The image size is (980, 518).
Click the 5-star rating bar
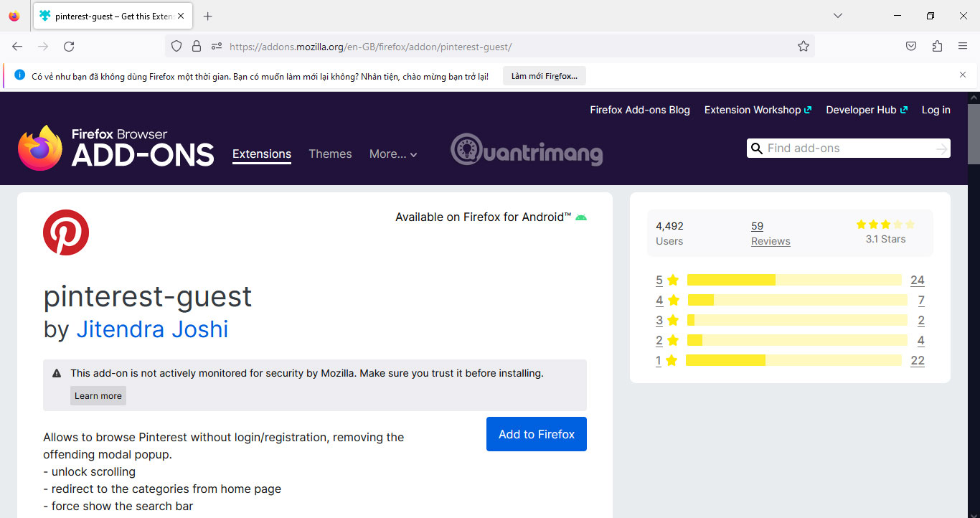[x=794, y=280]
